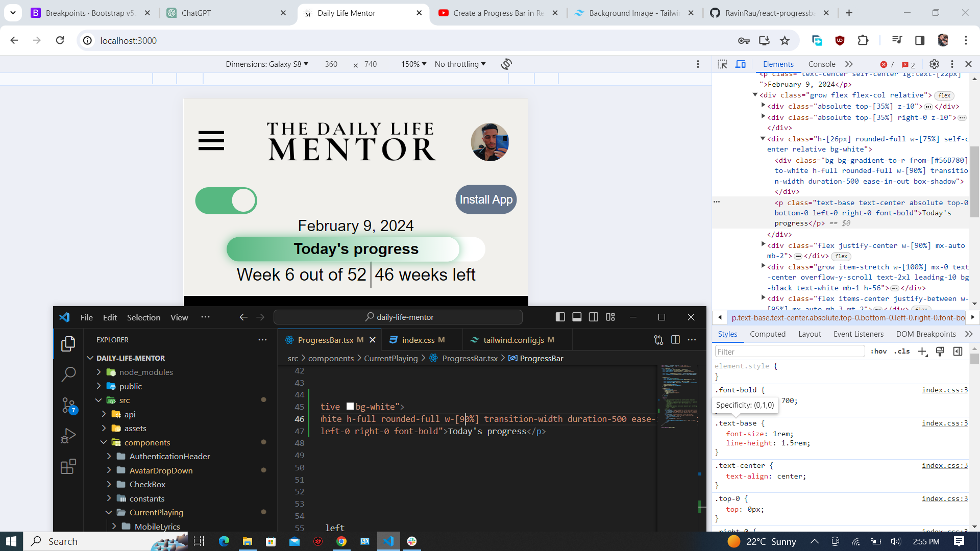Open the index.css editor tab
The height and width of the screenshot is (551, 980).
point(418,340)
